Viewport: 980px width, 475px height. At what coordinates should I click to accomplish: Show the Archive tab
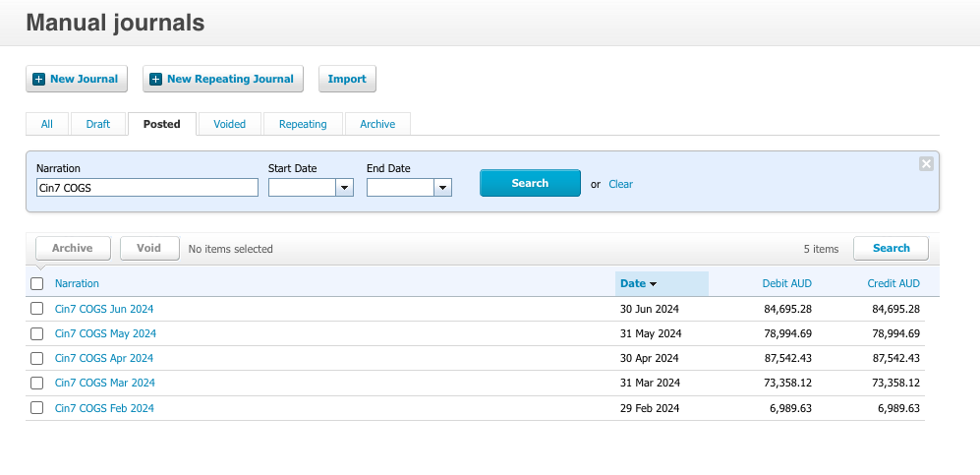tap(377, 124)
